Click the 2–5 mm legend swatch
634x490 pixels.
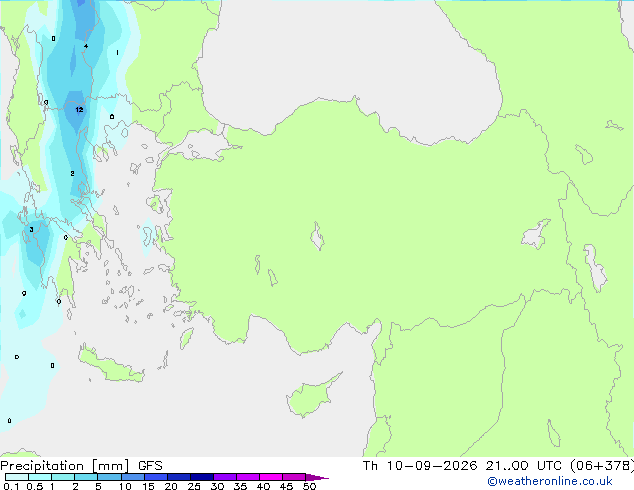[x=86, y=477]
